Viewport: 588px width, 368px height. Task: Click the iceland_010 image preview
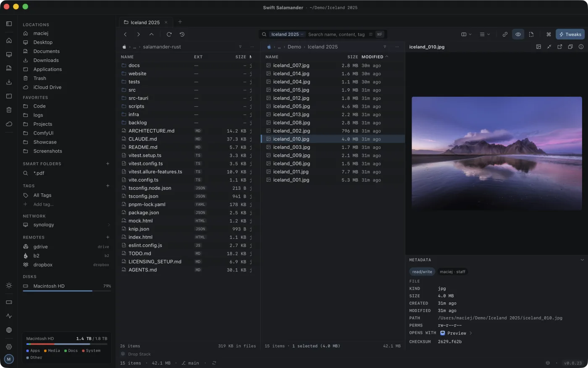[x=497, y=153]
